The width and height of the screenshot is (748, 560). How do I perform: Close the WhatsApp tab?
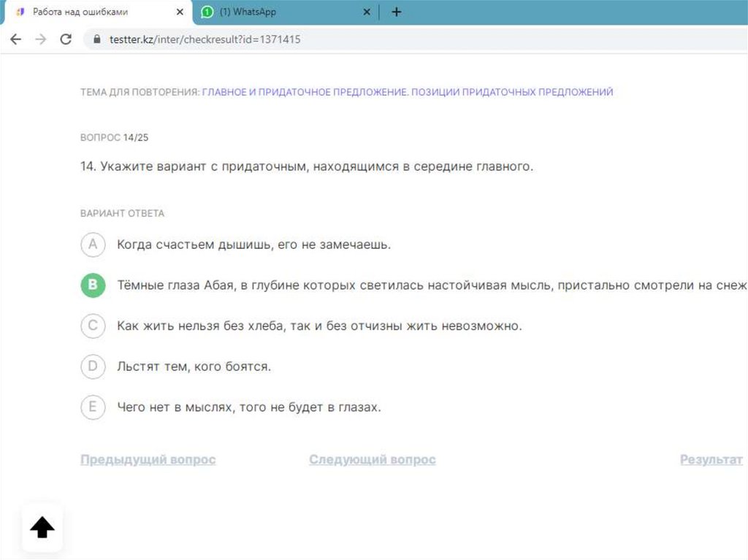click(367, 12)
